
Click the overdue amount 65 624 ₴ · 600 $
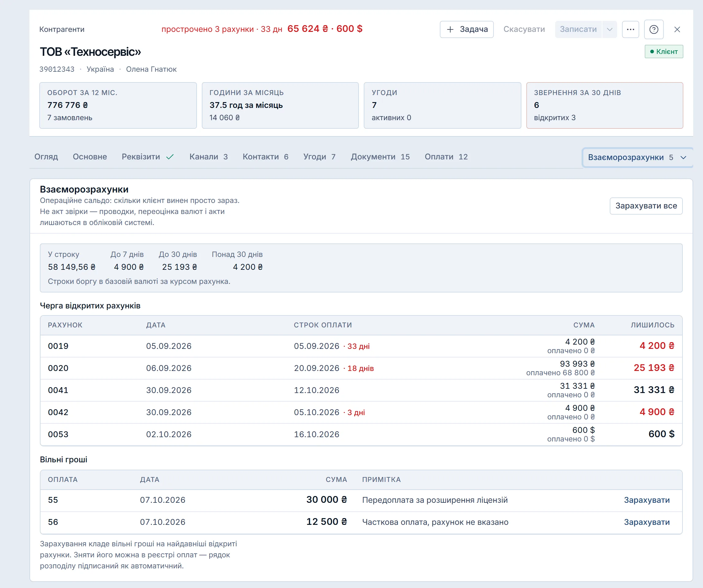325,29
